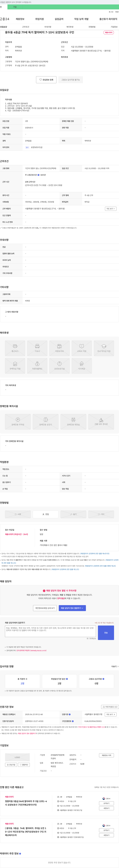The height and width of the screenshot is (868, 119).
Task: Click the 관심기업 star button
Action: [x=11, y=765]
